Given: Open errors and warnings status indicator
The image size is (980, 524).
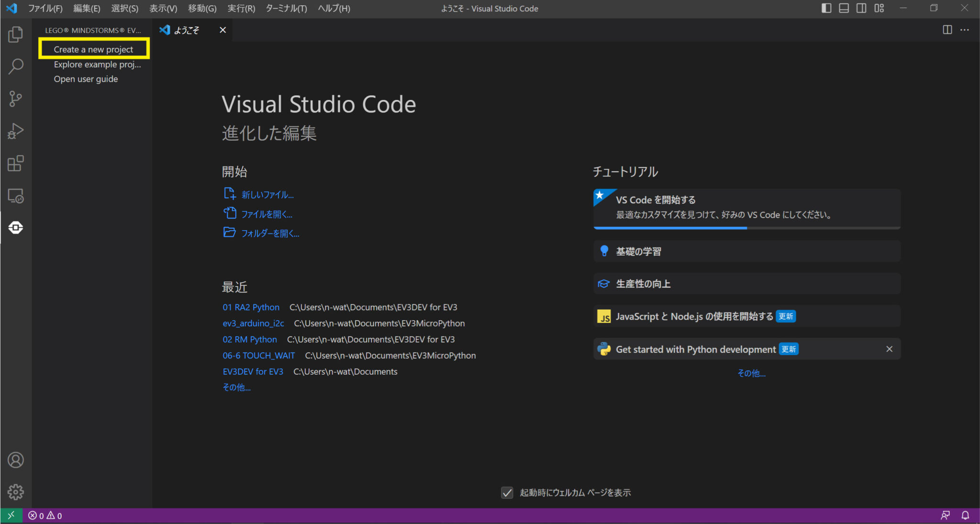Looking at the screenshot, I should pos(45,515).
